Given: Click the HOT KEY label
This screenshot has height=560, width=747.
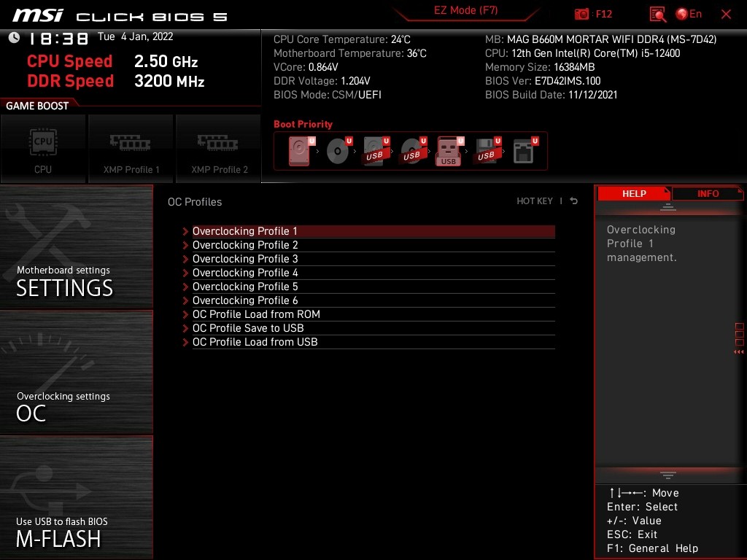Looking at the screenshot, I should coord(535,201).
